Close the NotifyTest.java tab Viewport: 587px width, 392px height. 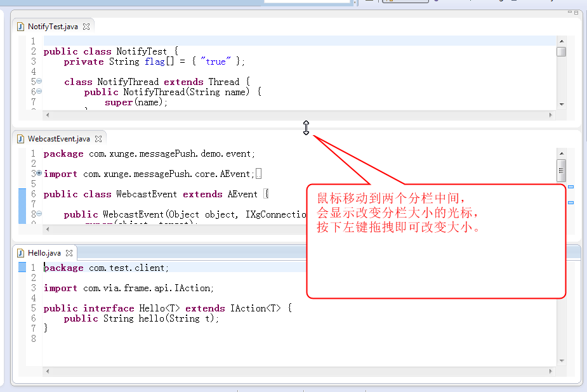point(86,27)
